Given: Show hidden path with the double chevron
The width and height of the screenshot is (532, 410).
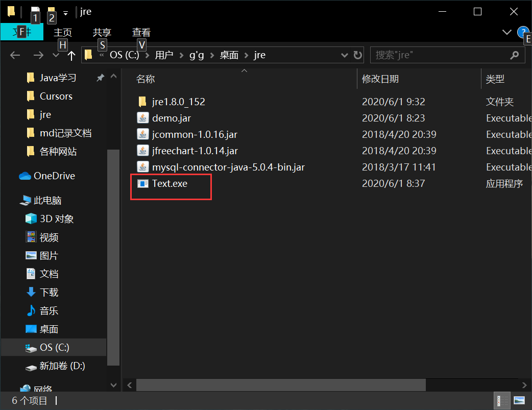Looking at the screenshot, I should click(x=102, y=55).
